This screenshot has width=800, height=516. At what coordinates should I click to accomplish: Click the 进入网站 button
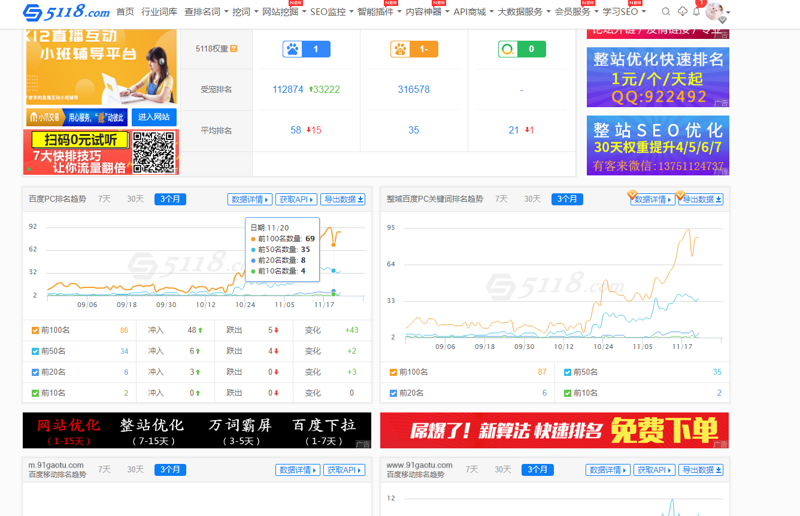tap(154, 117)
